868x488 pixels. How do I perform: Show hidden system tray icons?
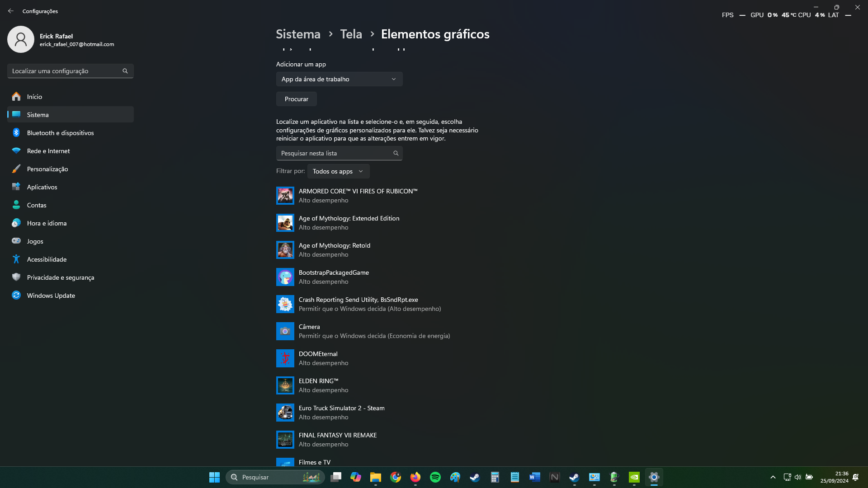[x=773, y=477]
